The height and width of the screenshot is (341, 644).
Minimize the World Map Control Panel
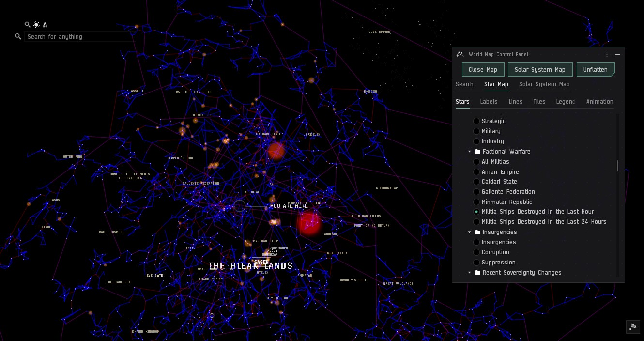(x=617, y=55)
